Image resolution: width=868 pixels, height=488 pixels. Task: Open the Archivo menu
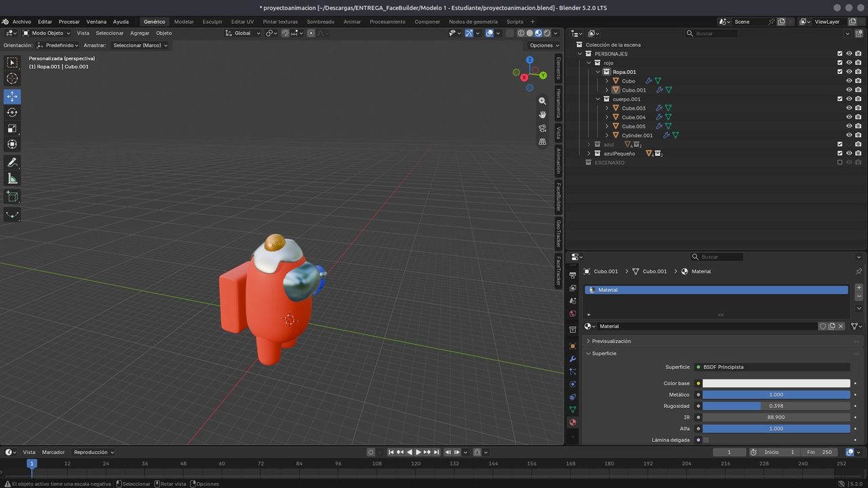tap(22, 22)
